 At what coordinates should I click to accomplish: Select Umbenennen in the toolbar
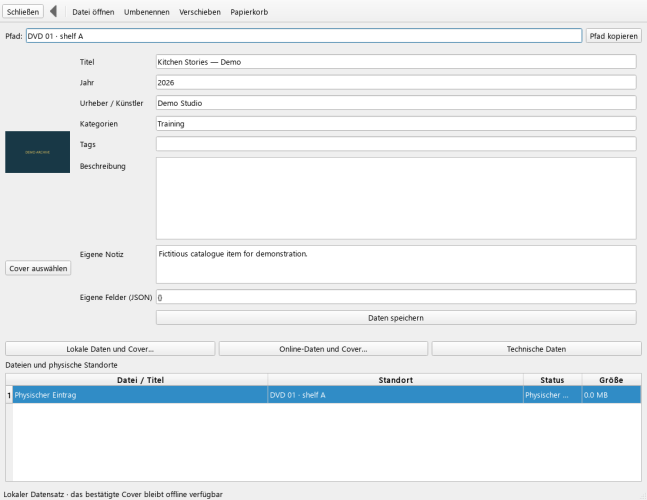point(147,12)
